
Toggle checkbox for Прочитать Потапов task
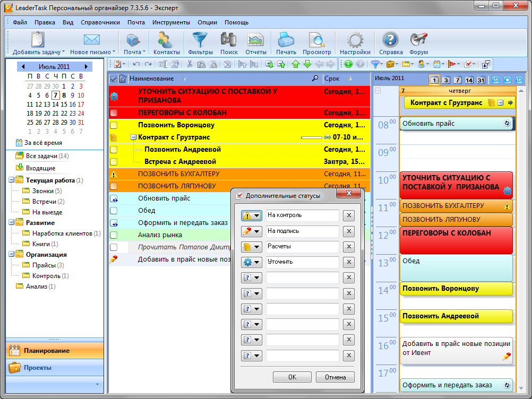[114, 247]
